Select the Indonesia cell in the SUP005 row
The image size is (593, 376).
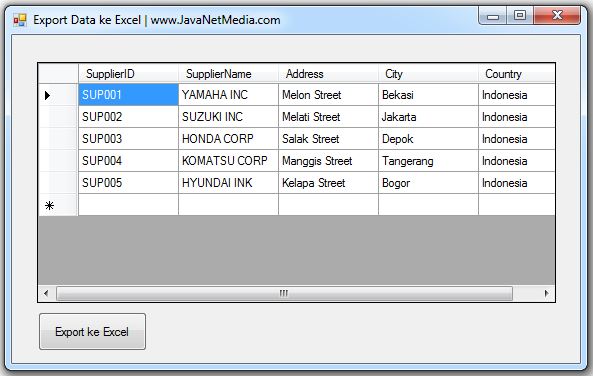(x=517, y=182)
